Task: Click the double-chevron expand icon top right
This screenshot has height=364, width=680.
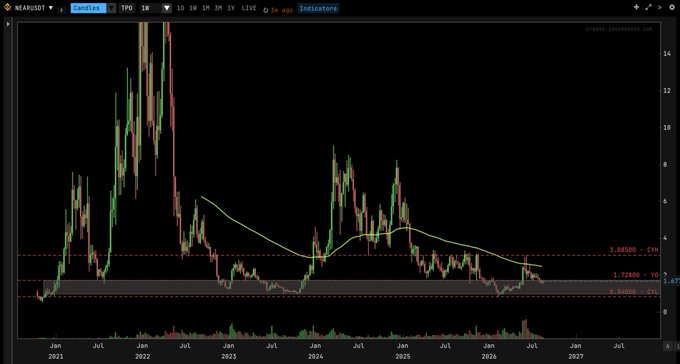Action: [660, 7]
